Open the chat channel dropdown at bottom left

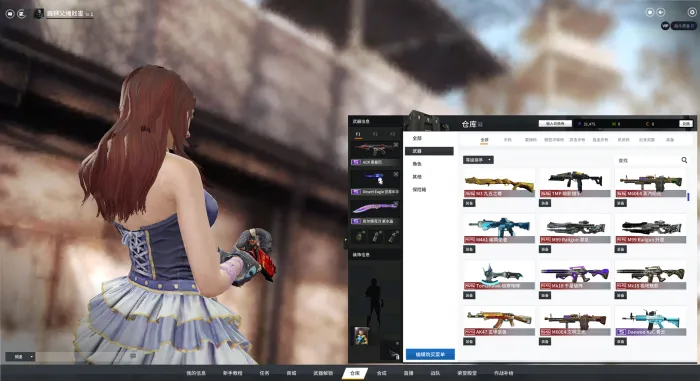click(x=20, y=357)
